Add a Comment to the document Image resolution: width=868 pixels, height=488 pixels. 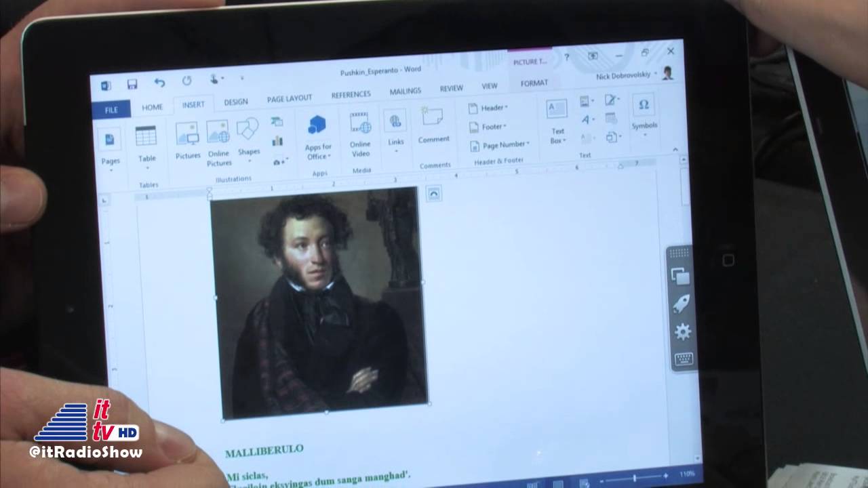point(433,125)
